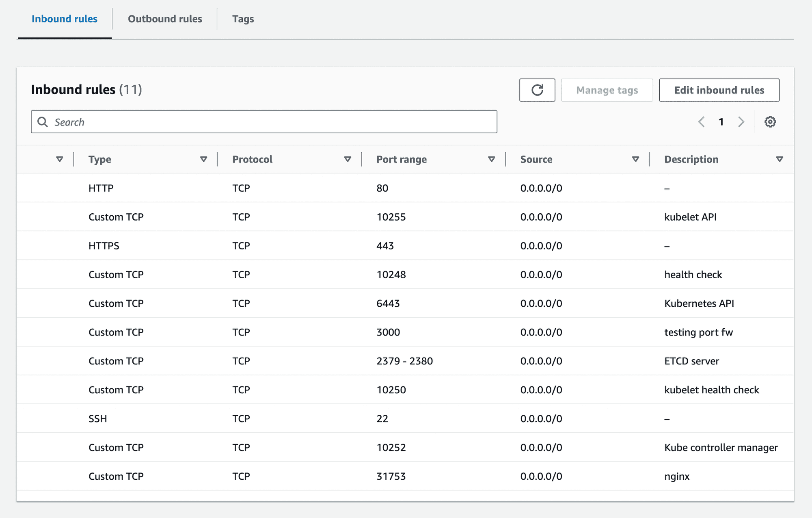Click the Inbound rules (11) heading
The width and height of the screenshot is (812, 518).
coord(86,89)
